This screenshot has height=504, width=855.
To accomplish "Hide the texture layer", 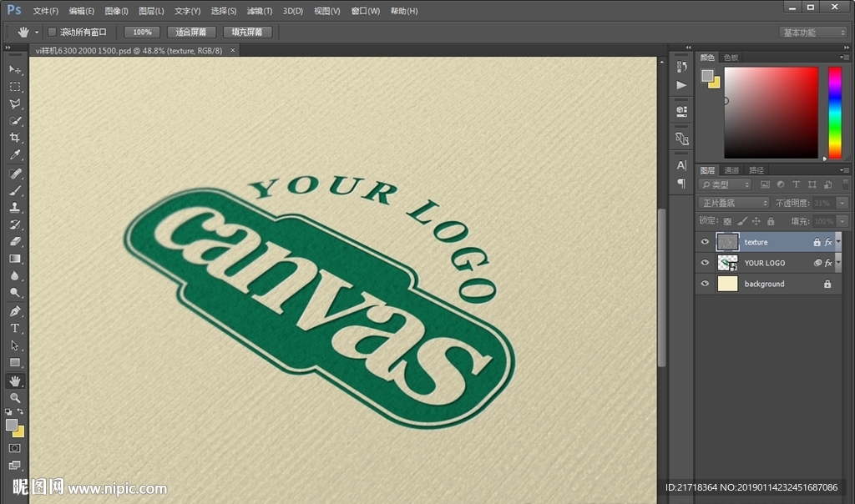I will click(705, 242).
